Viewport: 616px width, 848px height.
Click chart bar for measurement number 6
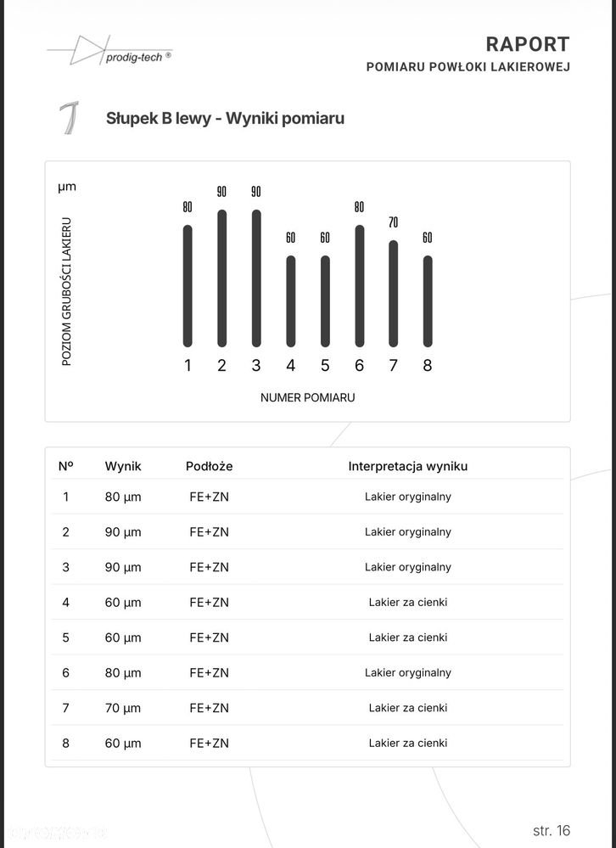[x=360, y=285]
